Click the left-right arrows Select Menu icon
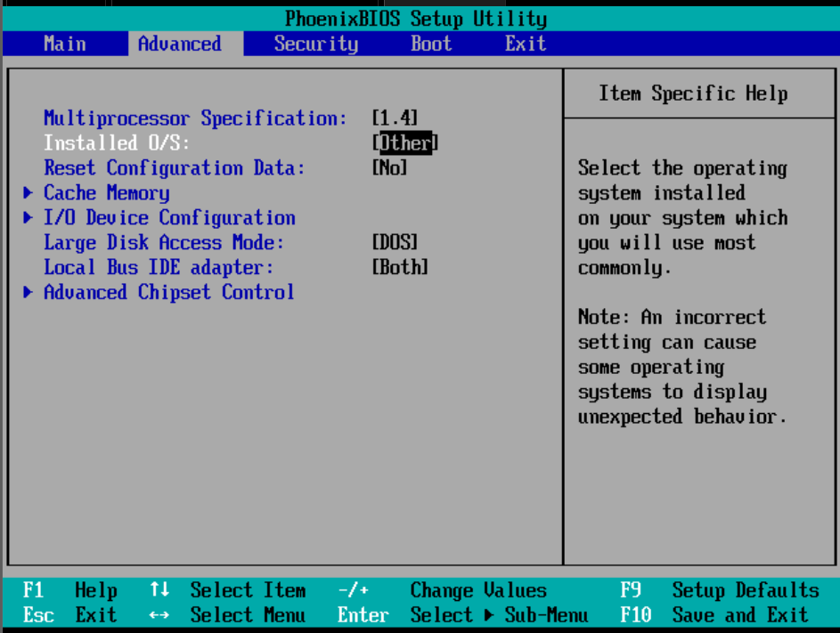Screen dimensions: 840x633 click(159, 615)
